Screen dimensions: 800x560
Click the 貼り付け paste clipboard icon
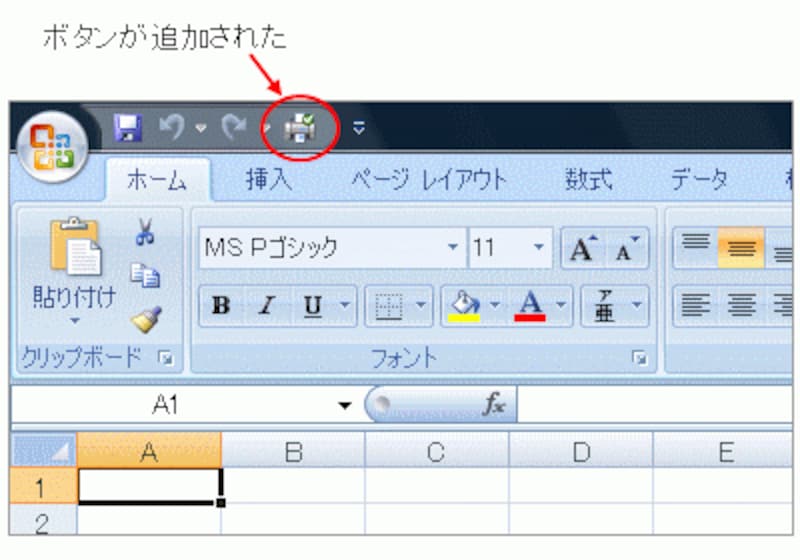[x=76, y=246]
